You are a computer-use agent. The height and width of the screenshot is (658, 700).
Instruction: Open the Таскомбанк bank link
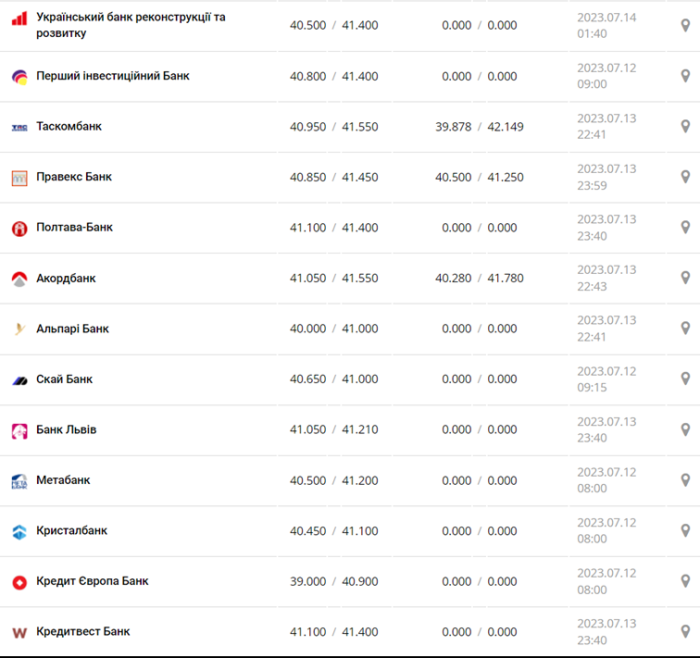(x=69, y=126)
